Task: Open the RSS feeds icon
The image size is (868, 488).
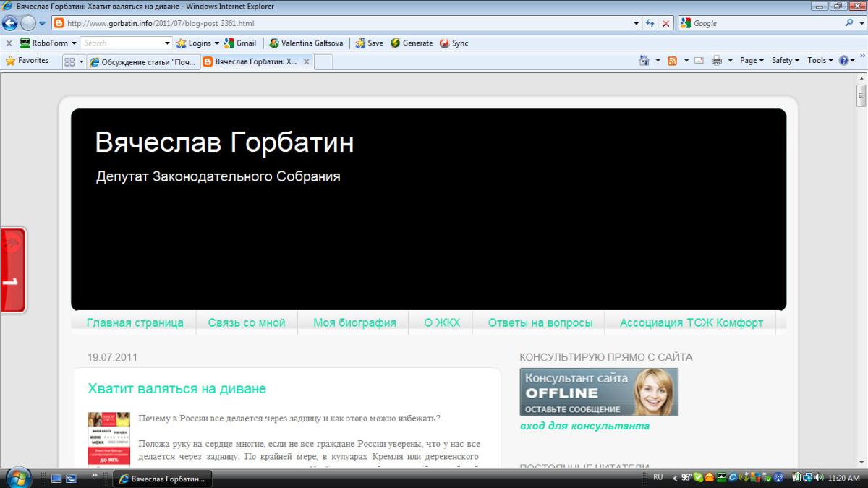Action: pos(672,61)
